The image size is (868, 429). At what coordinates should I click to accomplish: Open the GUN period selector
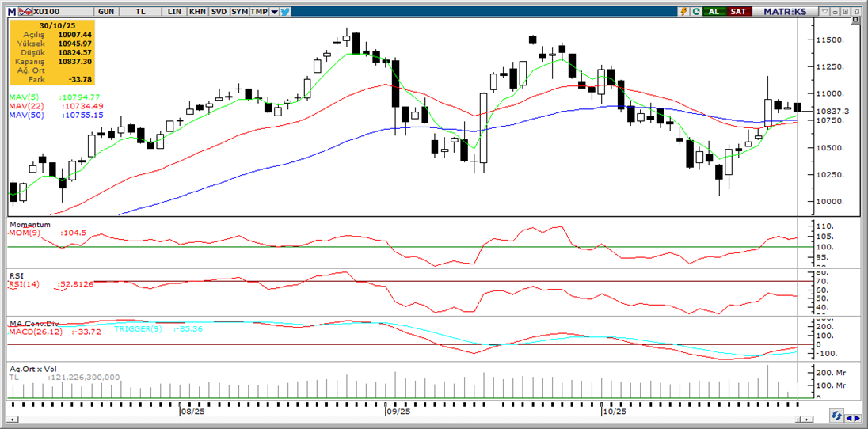coord(104,12)
